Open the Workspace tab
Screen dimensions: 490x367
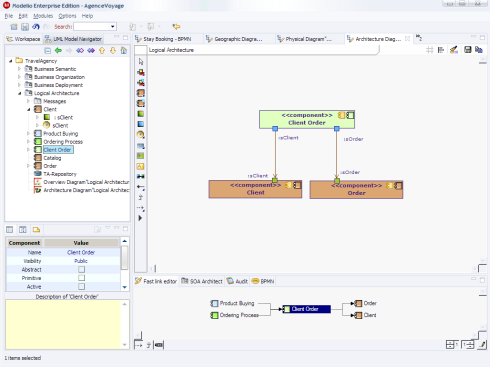[x=23, y=39]
